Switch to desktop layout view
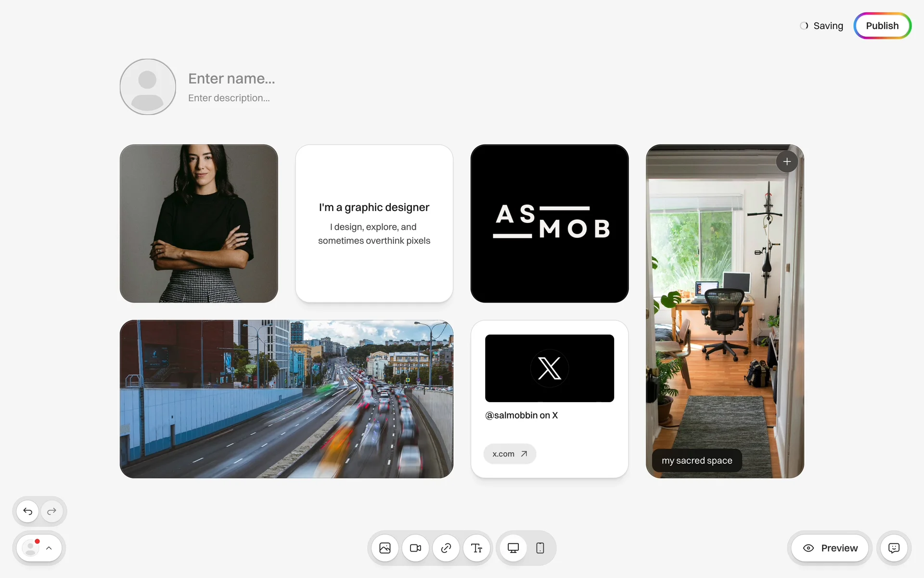Image resolution: width=924 pixels, height=578 pixels. pyautogui.click(x=513, y=548)
